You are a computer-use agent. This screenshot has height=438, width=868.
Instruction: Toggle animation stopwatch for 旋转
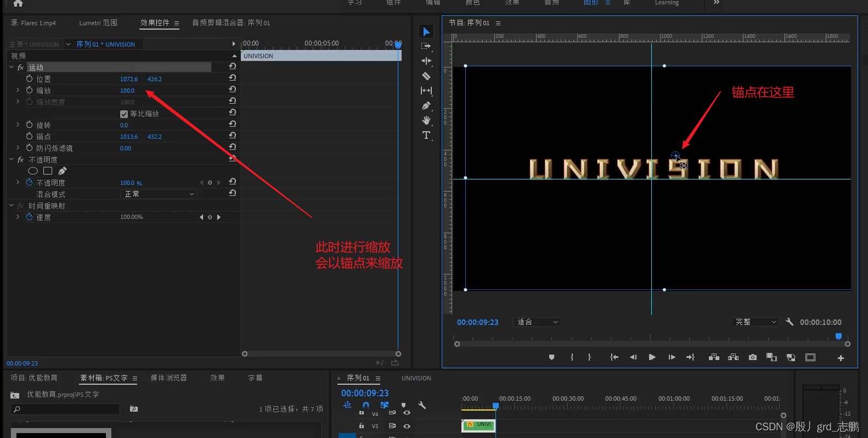tap(30, 125)
